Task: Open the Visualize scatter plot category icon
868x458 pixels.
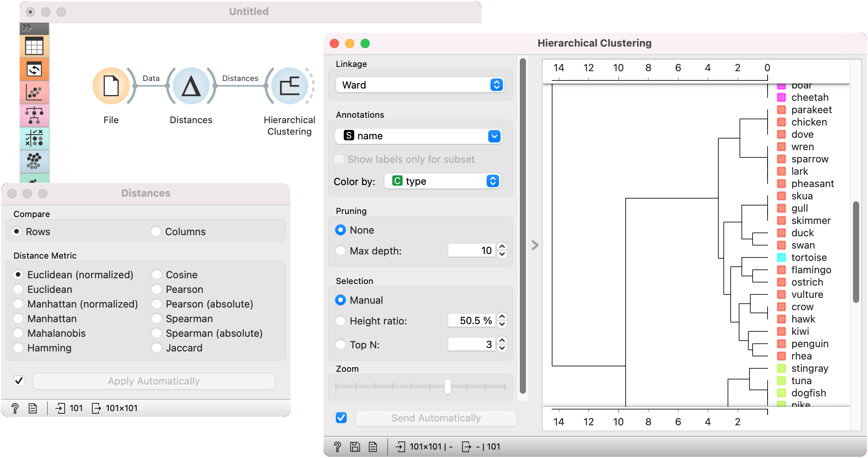Action: pyautogui.click(x=34, y=93)
